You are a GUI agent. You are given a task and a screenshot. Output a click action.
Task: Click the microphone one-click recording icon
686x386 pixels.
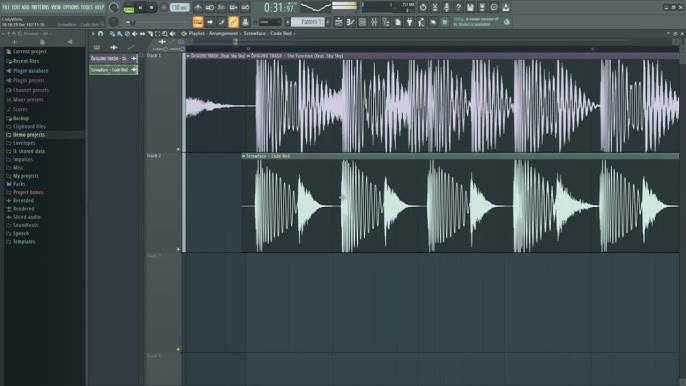446,7
